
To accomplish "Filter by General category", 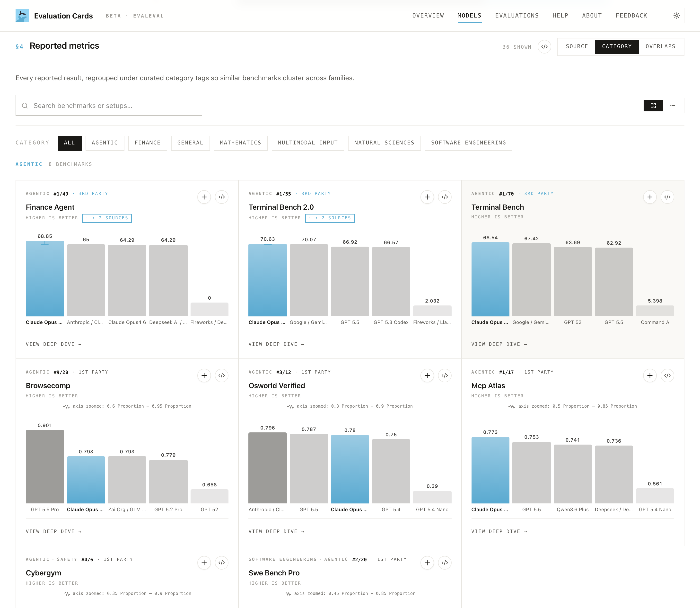I will click(190, 143).
